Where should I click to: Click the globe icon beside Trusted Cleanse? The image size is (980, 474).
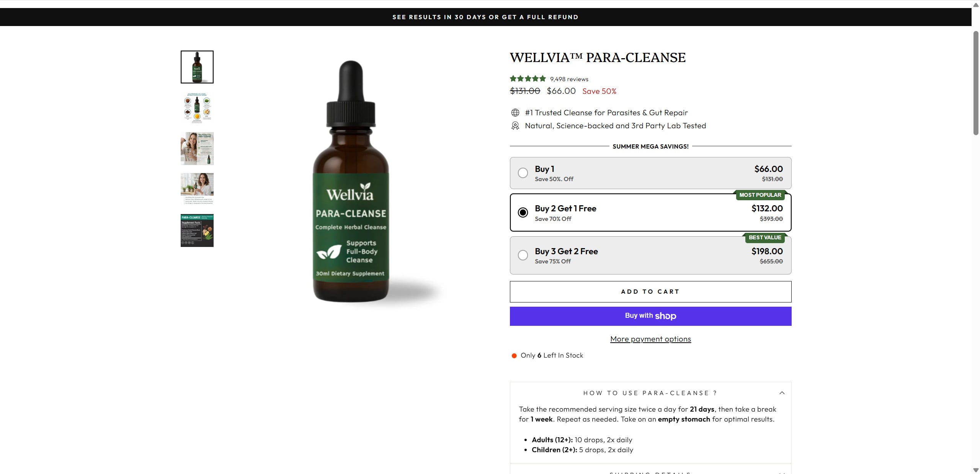coord(515,113)
